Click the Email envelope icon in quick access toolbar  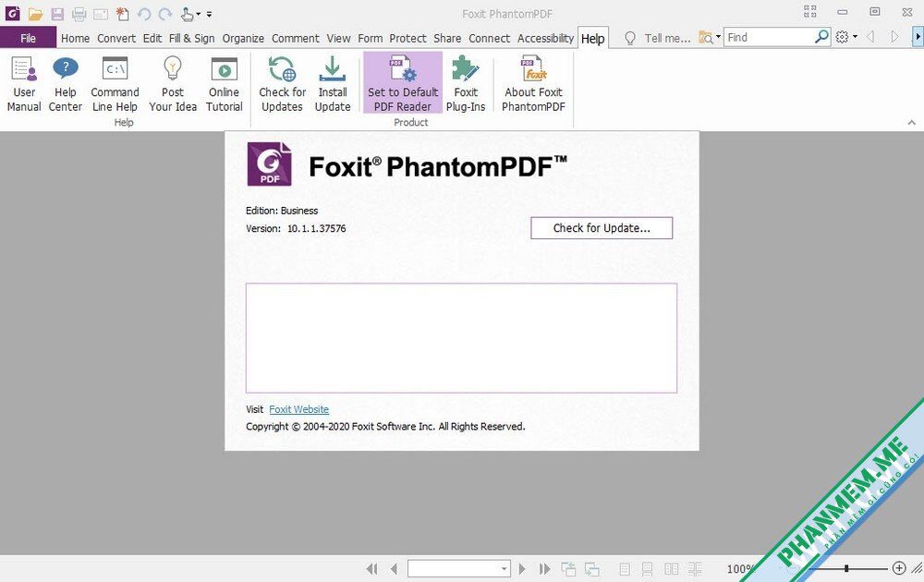click(x=101, y=14)
